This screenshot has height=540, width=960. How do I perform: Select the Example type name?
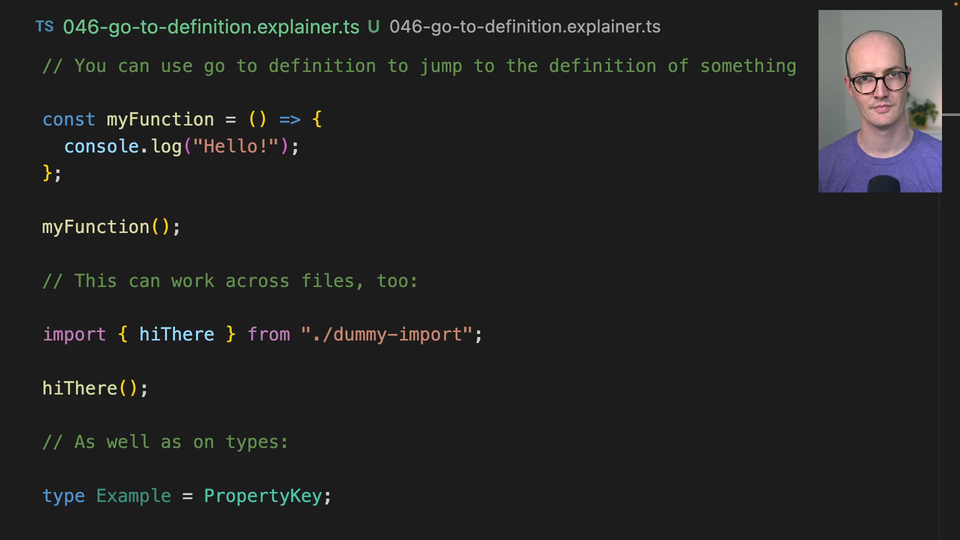point(133,496)
